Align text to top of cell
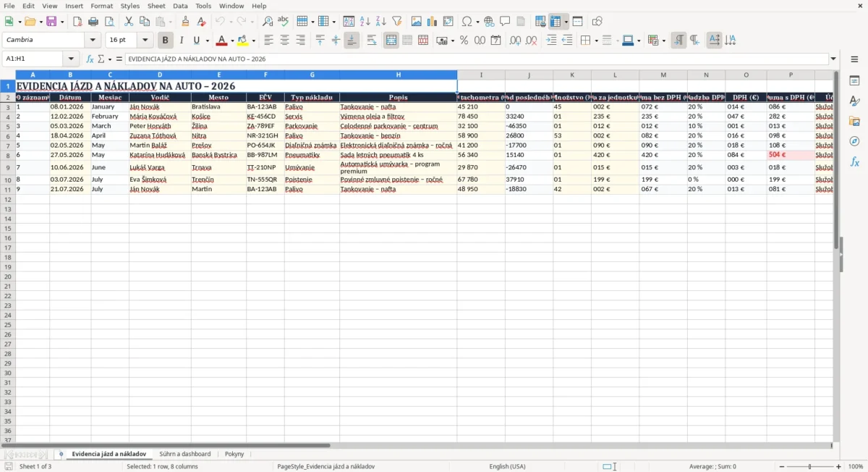 pyautogui.click(x=320, y=41)
